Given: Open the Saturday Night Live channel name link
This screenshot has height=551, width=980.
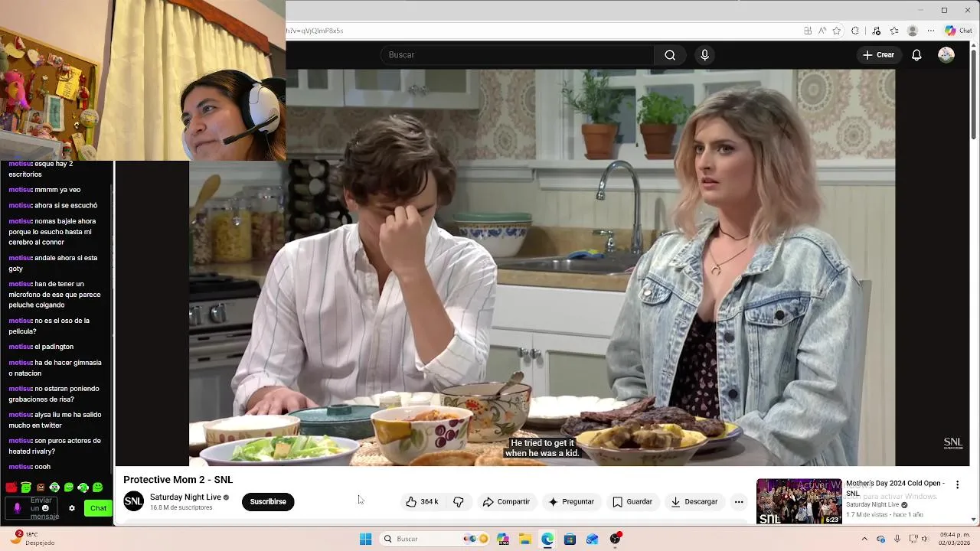Looking at the screenshot, I should click(185, 497).
